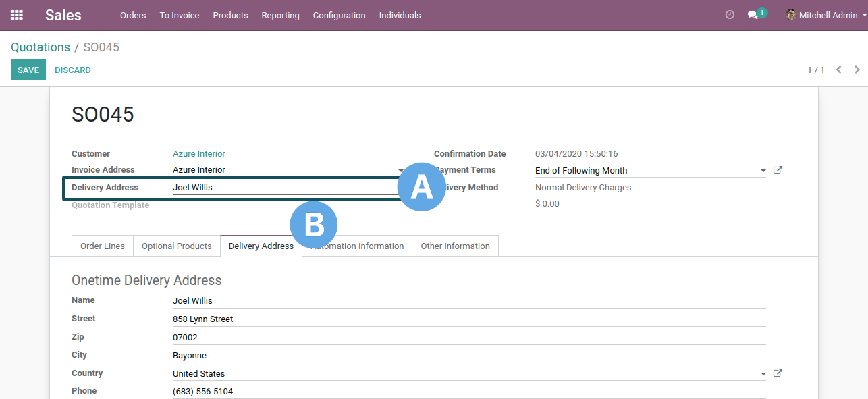The width and height of the screenshot is (868, 399).
Task: Click the Discard button
Action: click(x=73, y=70)
